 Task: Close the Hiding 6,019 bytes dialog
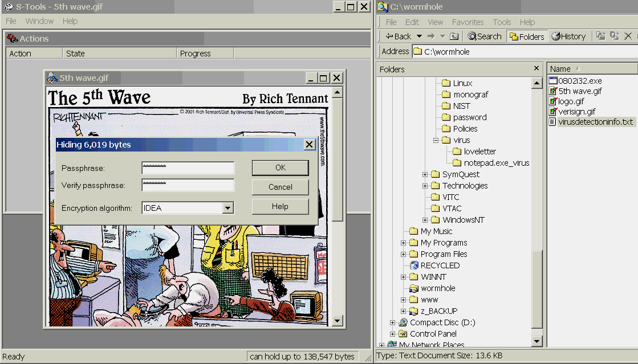(x=309, y=144)
